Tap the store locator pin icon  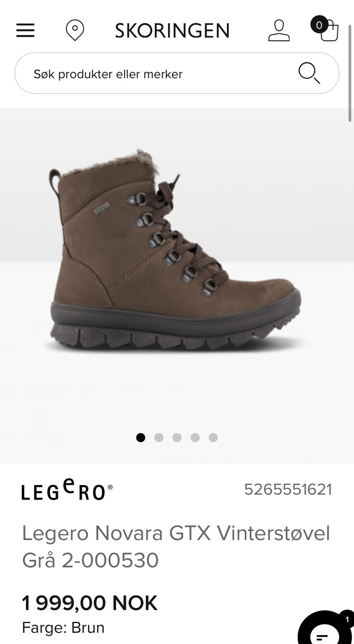coord(75,30)
